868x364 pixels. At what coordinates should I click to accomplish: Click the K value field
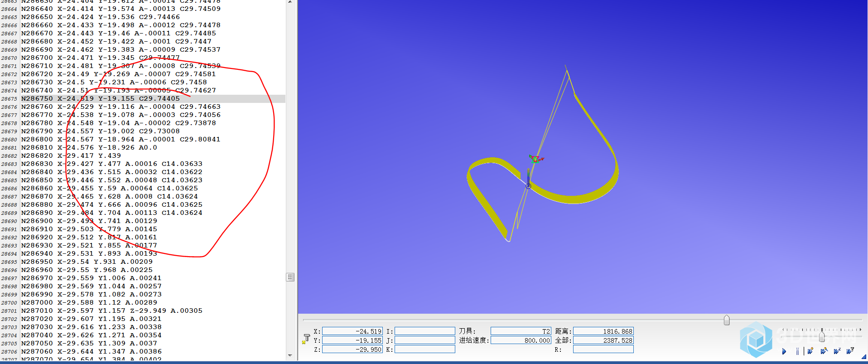[424, 349]
